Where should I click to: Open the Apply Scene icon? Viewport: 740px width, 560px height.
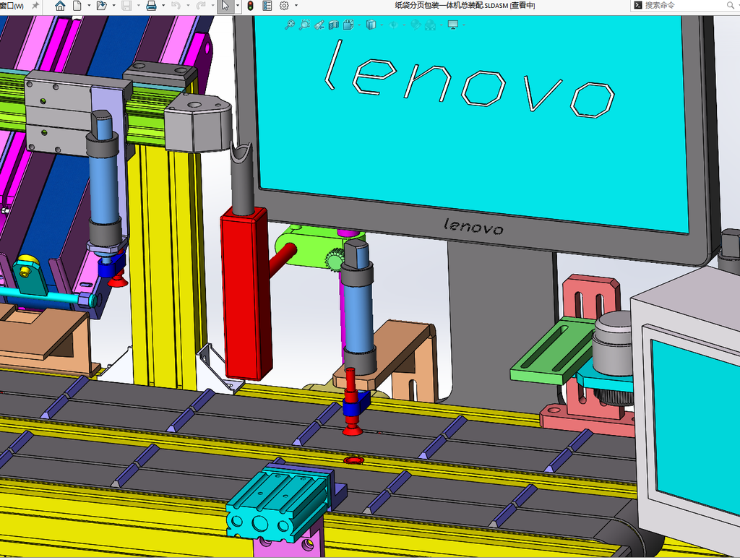430,25
